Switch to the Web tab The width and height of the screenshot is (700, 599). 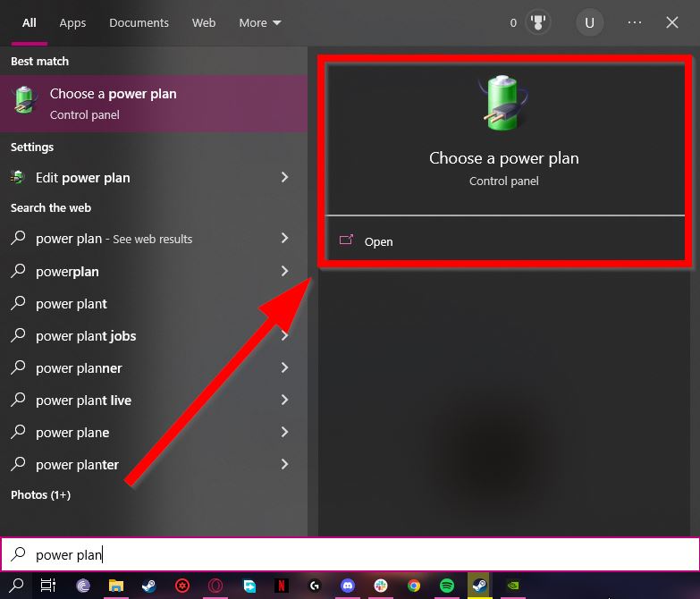click(x=204, y=22)
